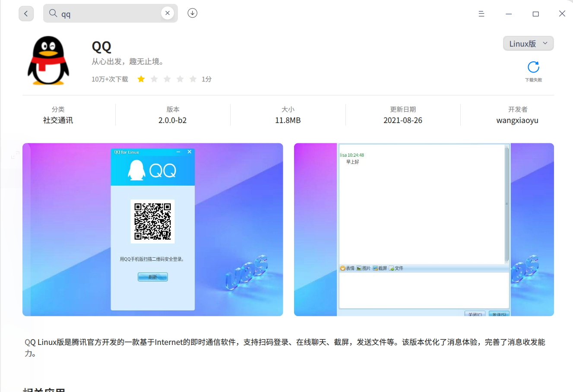Viewport: 573px width, 392px height.
Task: Click the 10万+次下载 download count
Action: point(110,79)
